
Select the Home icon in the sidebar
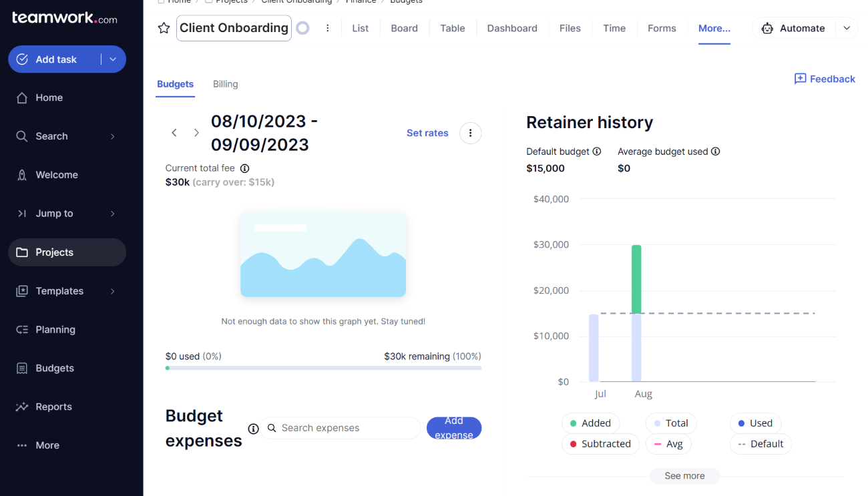click(23, 97)
